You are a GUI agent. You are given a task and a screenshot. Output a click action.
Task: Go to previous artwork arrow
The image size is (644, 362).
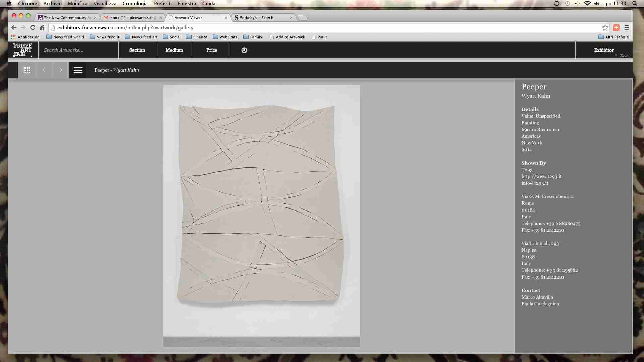pyautogui.click(x=44, y=70)
